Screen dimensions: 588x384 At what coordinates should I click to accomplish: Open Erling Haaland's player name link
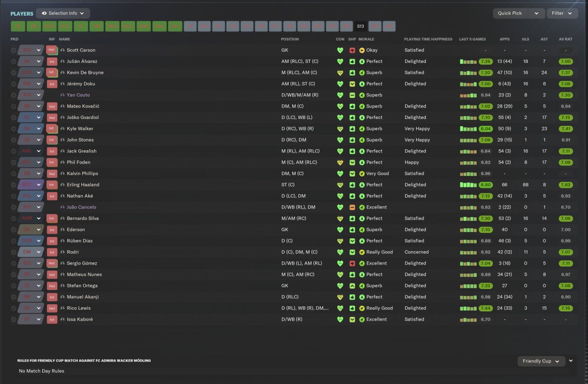pos(83,185)
